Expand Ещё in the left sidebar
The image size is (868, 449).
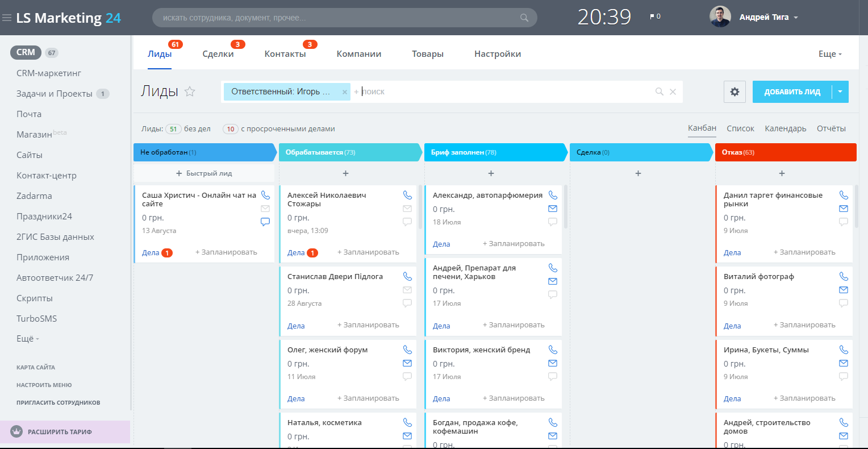28,339
